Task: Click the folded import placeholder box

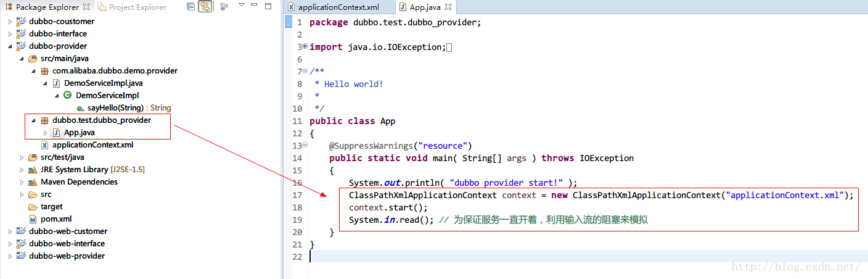Action: coord(449,48)
